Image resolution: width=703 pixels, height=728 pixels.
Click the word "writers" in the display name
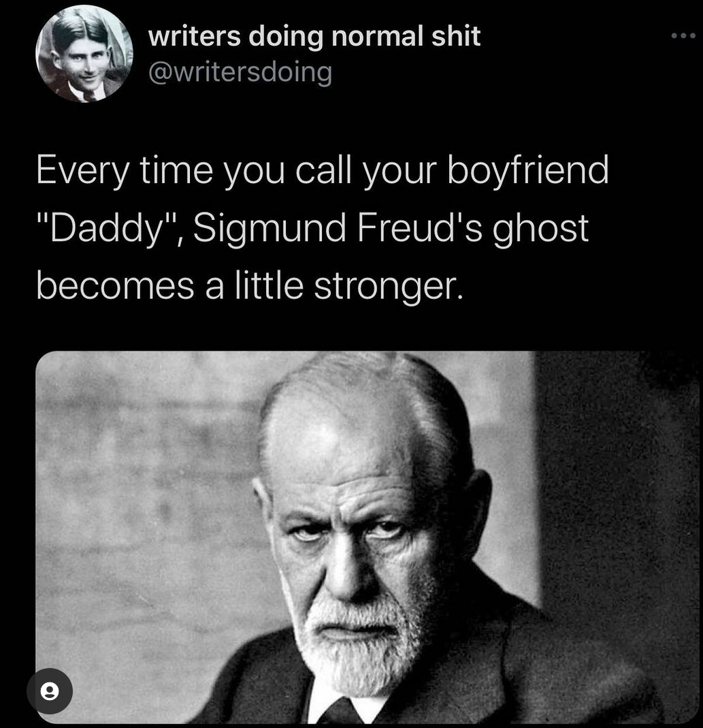pyautogui.click(x=195, y=36)
